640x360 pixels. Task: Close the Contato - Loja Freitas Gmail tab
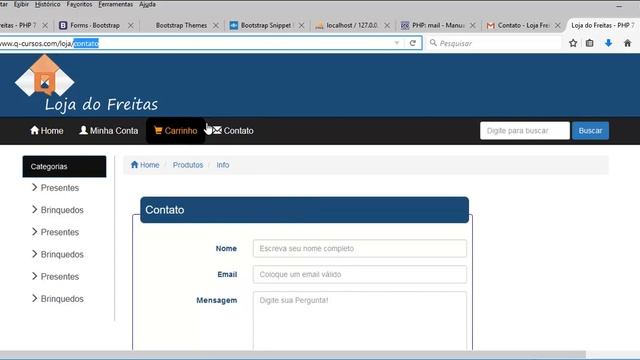(x=558, y=25)
